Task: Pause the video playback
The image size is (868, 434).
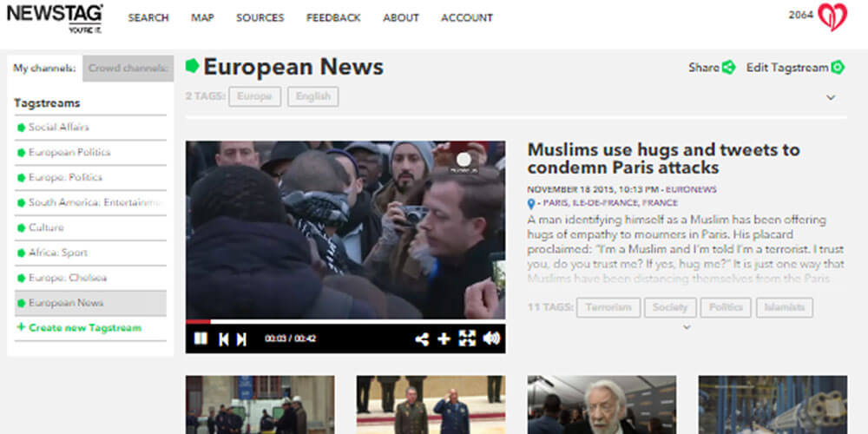Action: (201, 339)
